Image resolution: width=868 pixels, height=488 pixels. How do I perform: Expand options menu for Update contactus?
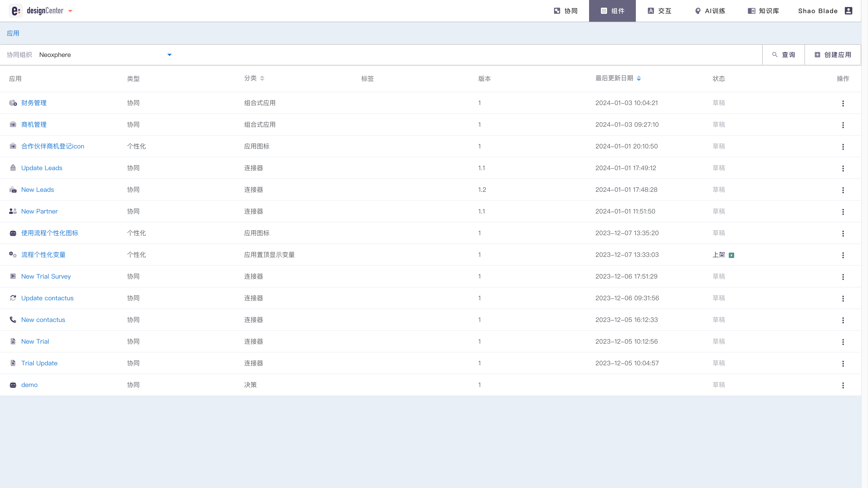pyautogui.click(x=843, y=298)
